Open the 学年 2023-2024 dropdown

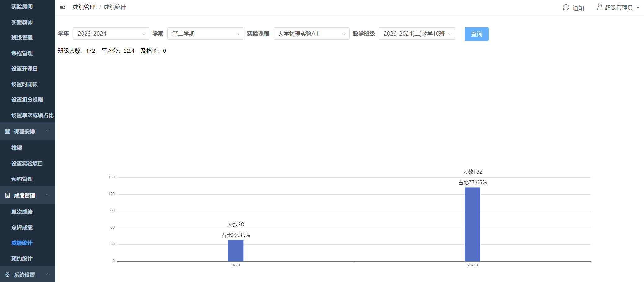(111, 34)
